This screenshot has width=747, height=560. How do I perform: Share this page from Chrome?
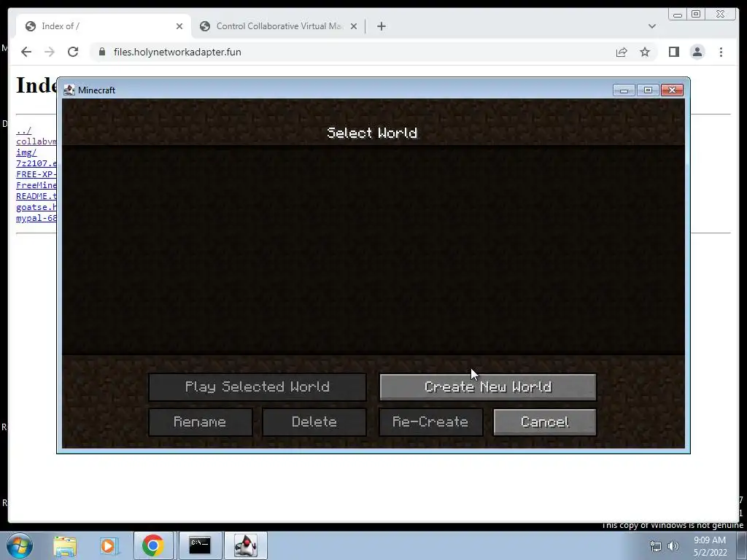click(622, 52)
